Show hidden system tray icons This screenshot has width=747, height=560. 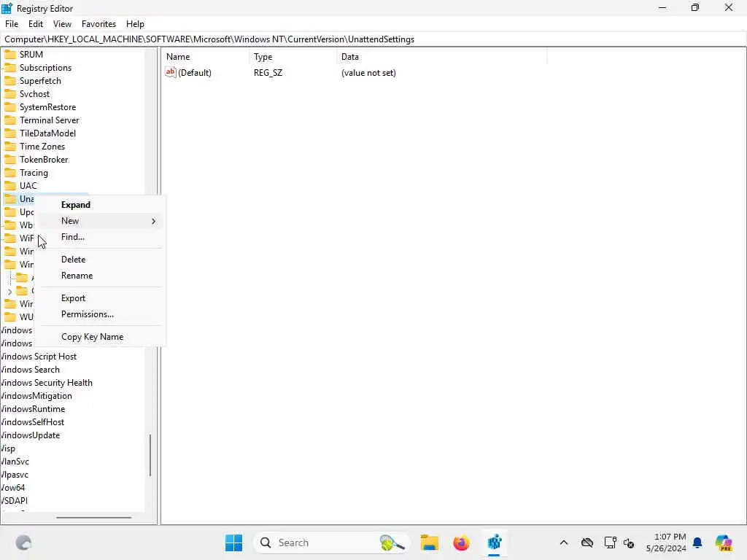(564, 542)
